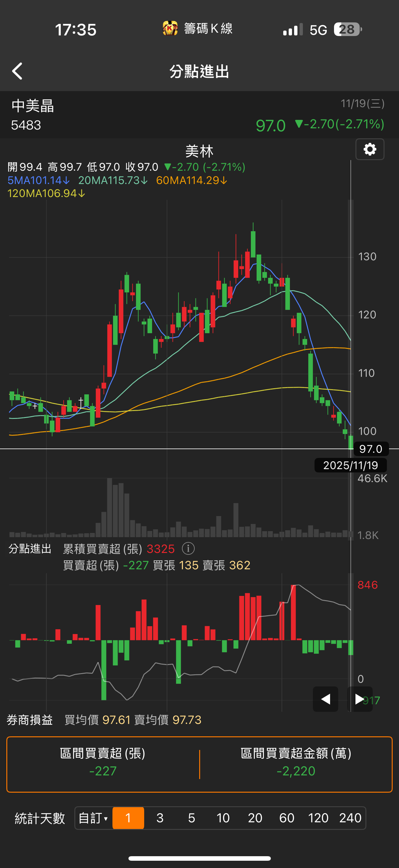This screenshot has height=868, width=399.
Task: Tap the 美林 broker name title
Action: pos(199,151)
